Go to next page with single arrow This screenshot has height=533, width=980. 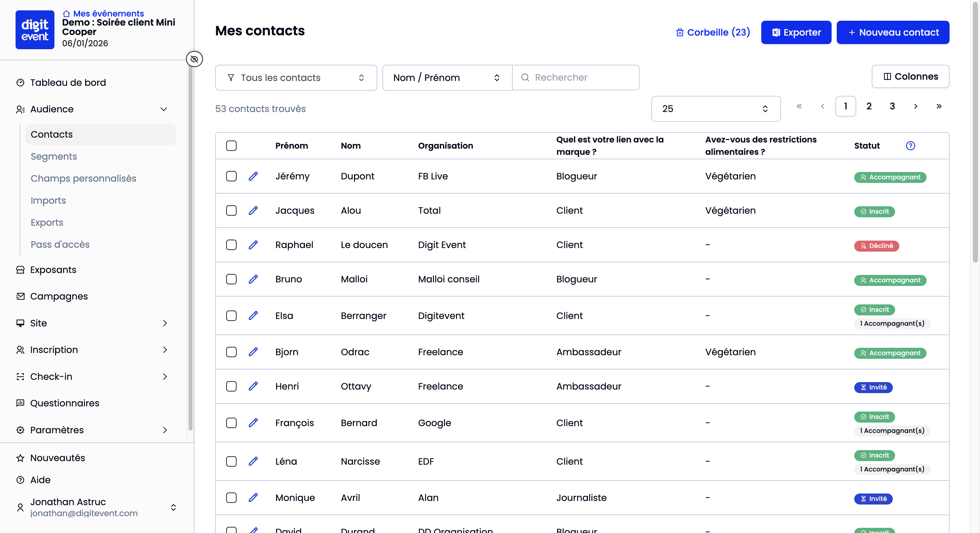[x=915, y=107]
